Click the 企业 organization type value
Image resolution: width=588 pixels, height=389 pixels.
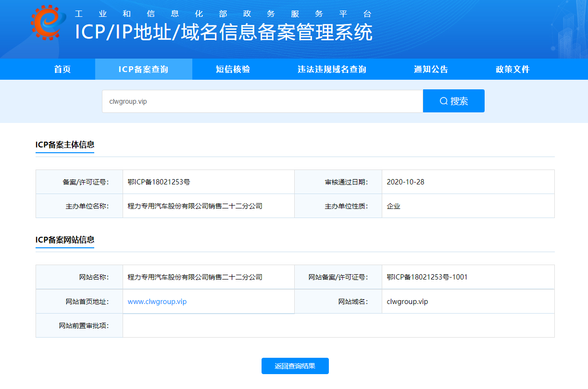coord(393,206)
